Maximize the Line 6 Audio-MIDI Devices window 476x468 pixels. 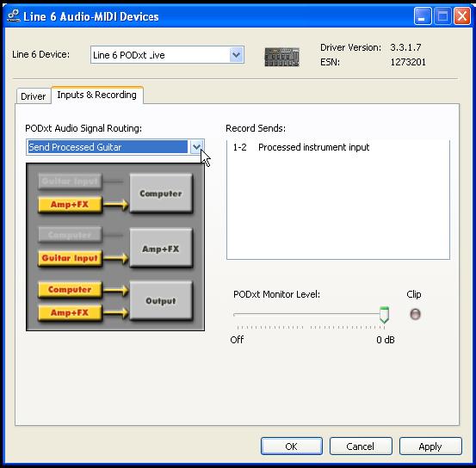tap(442, 16)
